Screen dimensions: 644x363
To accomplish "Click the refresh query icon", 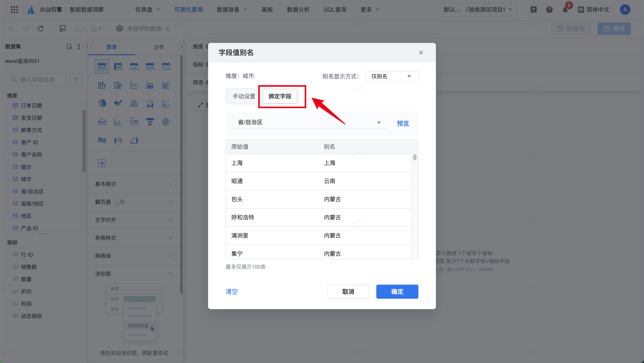I will (x=41, y=28).
